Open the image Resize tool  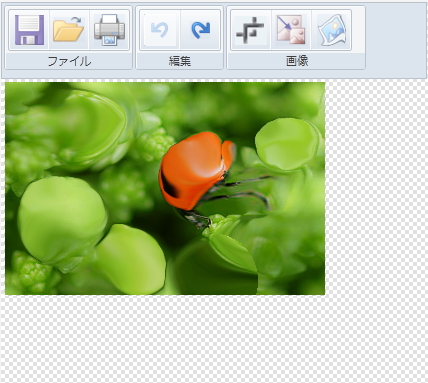pos(291,30)
